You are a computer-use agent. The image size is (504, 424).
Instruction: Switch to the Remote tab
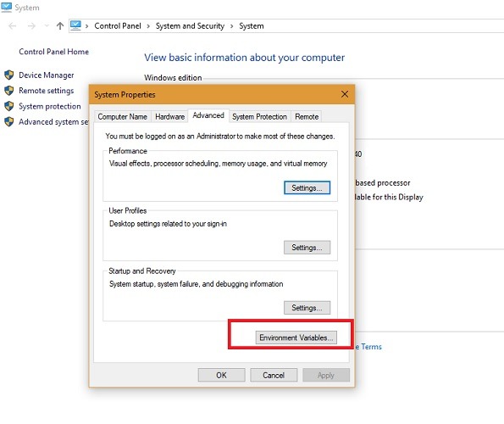307,116
